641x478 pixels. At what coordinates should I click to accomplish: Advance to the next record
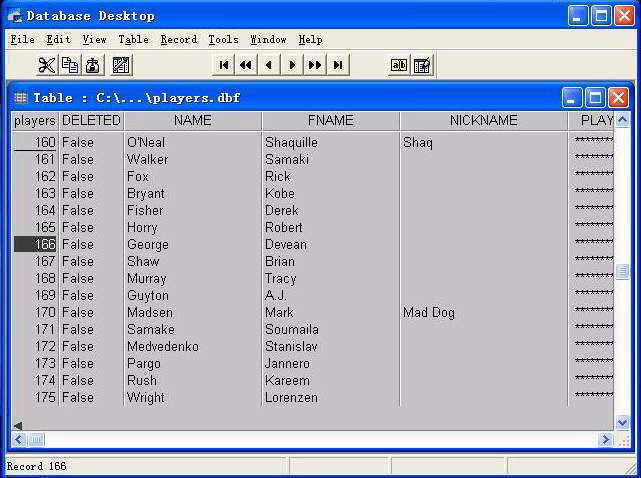292,65
